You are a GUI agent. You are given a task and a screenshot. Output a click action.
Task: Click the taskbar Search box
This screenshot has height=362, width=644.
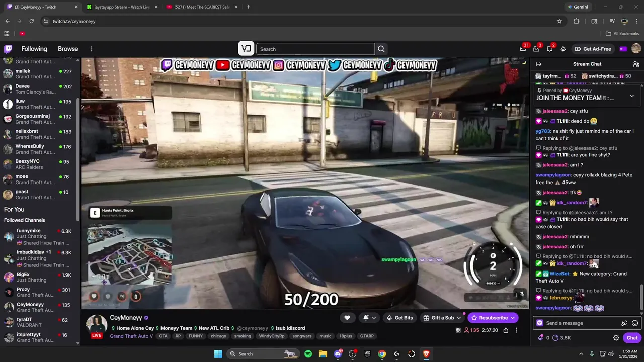tap(263, 354)
